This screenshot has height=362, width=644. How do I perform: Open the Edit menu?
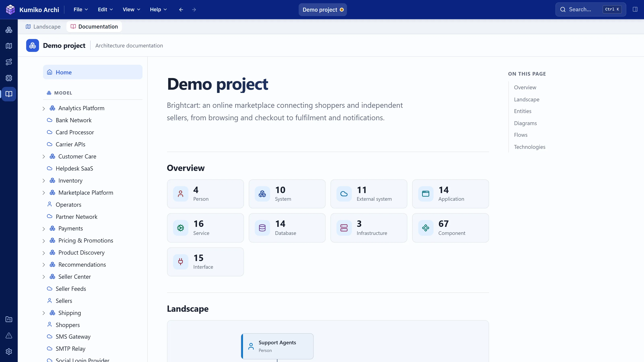point(105,9)
